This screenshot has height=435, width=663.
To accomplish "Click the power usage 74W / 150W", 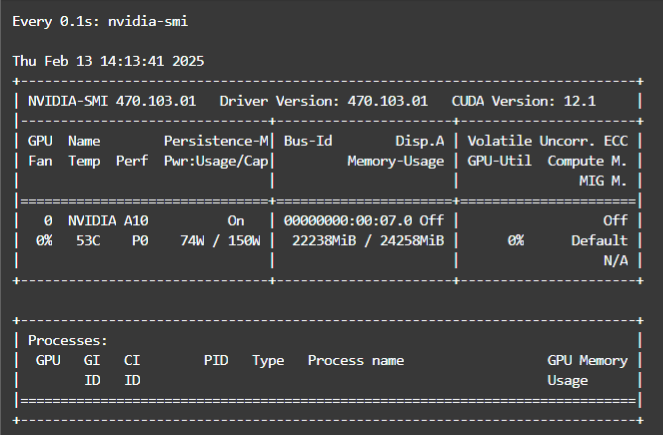I will pyautogui.click(x=220, y=240).
